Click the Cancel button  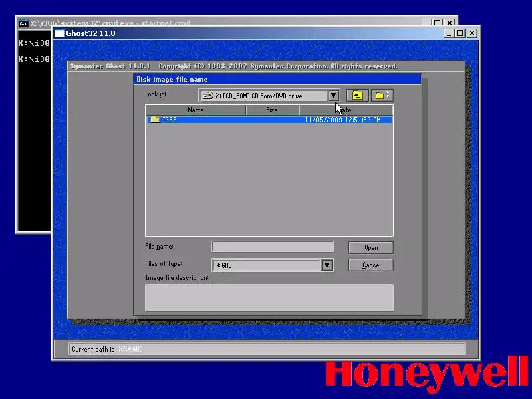coord(371,265)
